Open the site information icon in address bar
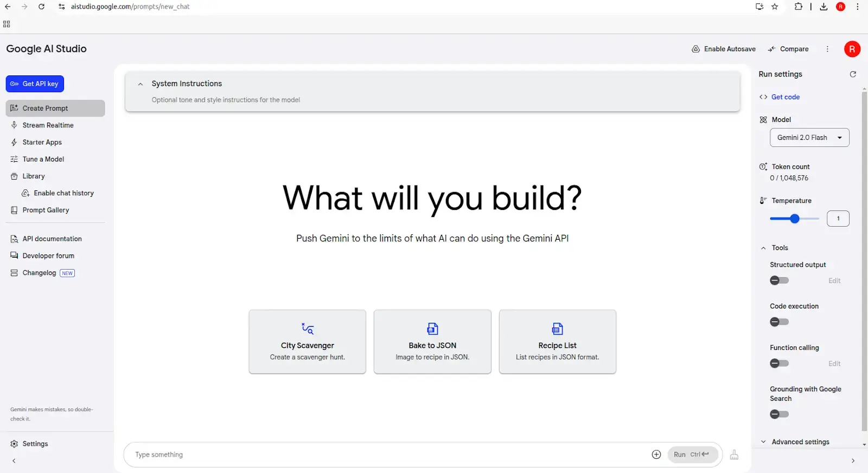 point(61,7)
